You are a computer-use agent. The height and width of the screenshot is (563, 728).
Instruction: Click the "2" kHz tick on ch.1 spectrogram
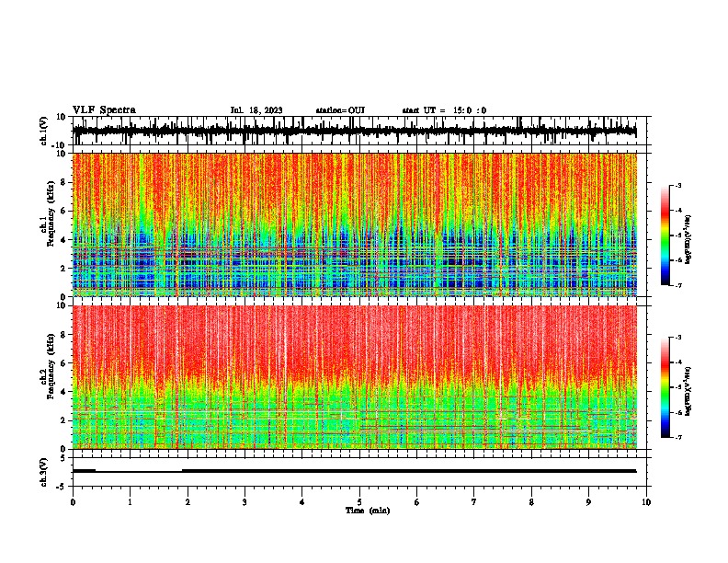coord(64,268)
